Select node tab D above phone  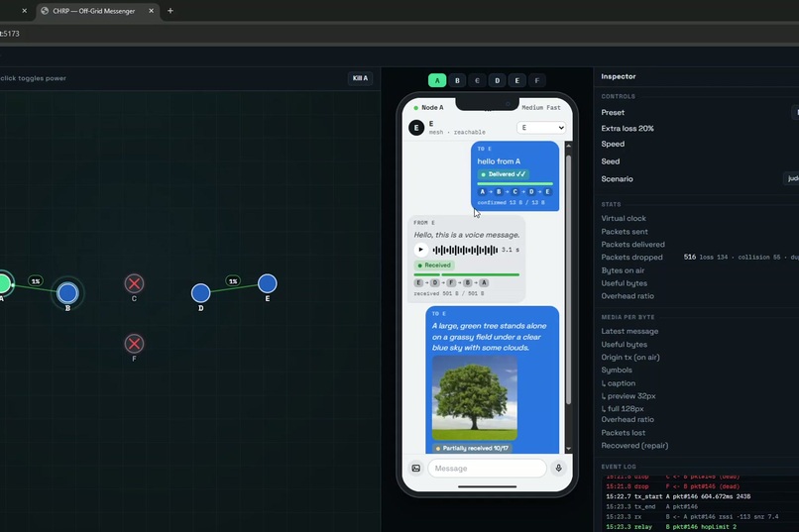pyautogui.click(x=497, y=80)
